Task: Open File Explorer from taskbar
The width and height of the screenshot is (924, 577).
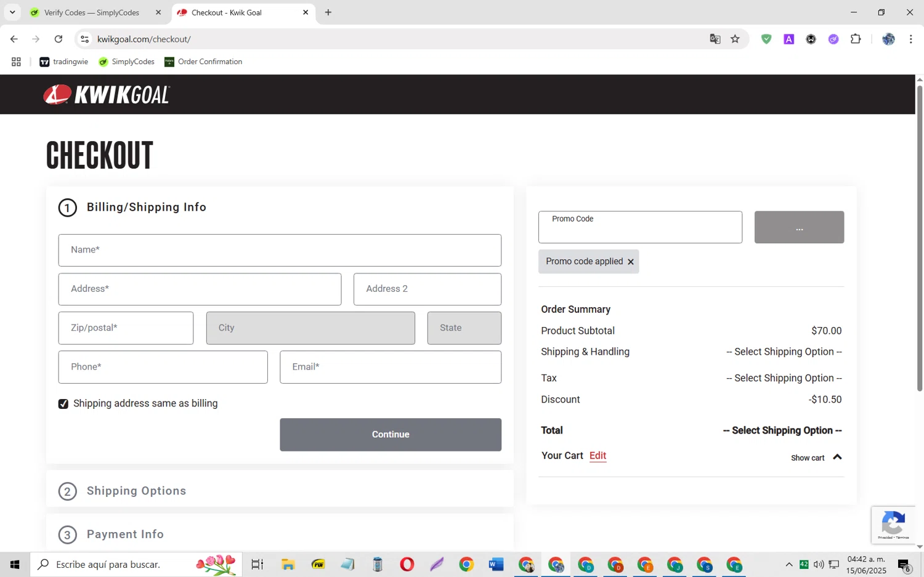Action: coord(288,564)
